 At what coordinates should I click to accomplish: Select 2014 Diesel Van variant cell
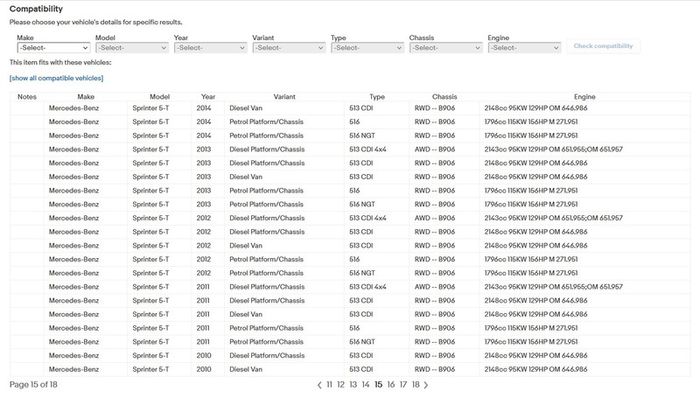point(246,108)
